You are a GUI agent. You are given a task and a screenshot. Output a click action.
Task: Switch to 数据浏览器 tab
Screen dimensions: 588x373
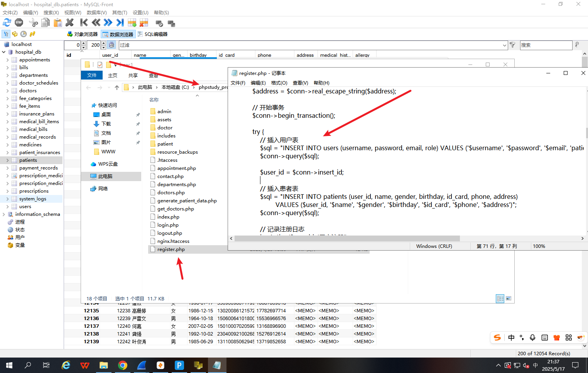(118, 34)
